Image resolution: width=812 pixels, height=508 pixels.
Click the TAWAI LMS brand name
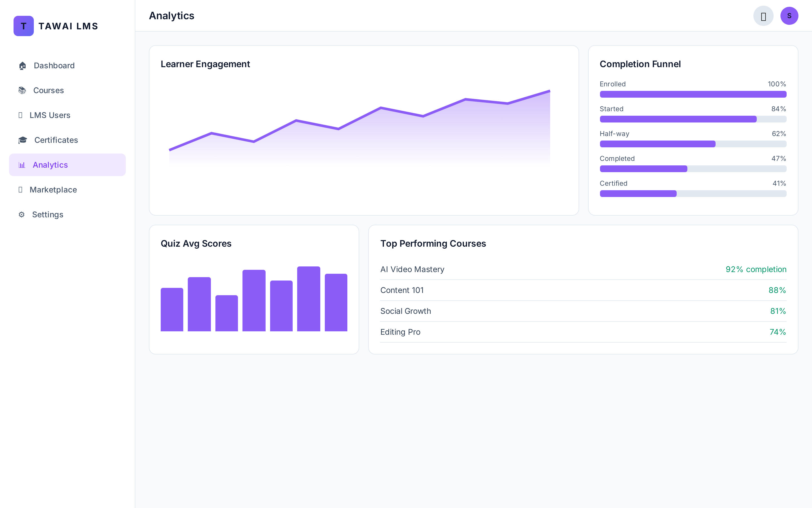point(68,26)
